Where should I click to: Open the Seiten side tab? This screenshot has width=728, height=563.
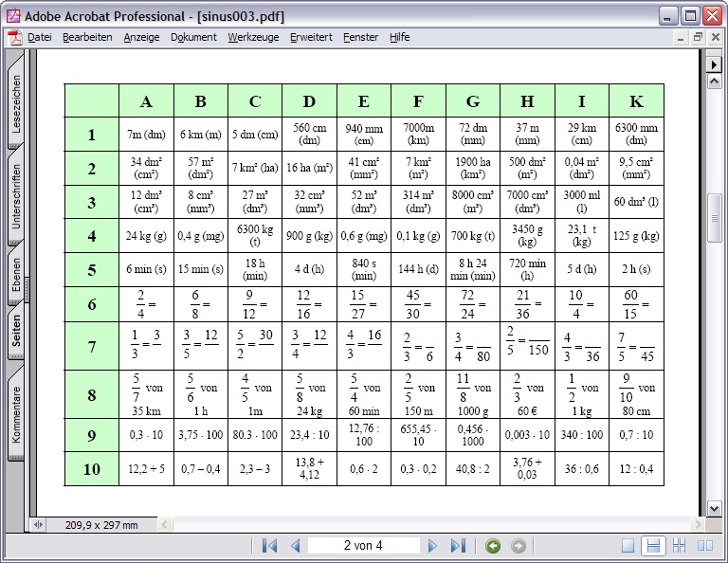tap(16, 331)
